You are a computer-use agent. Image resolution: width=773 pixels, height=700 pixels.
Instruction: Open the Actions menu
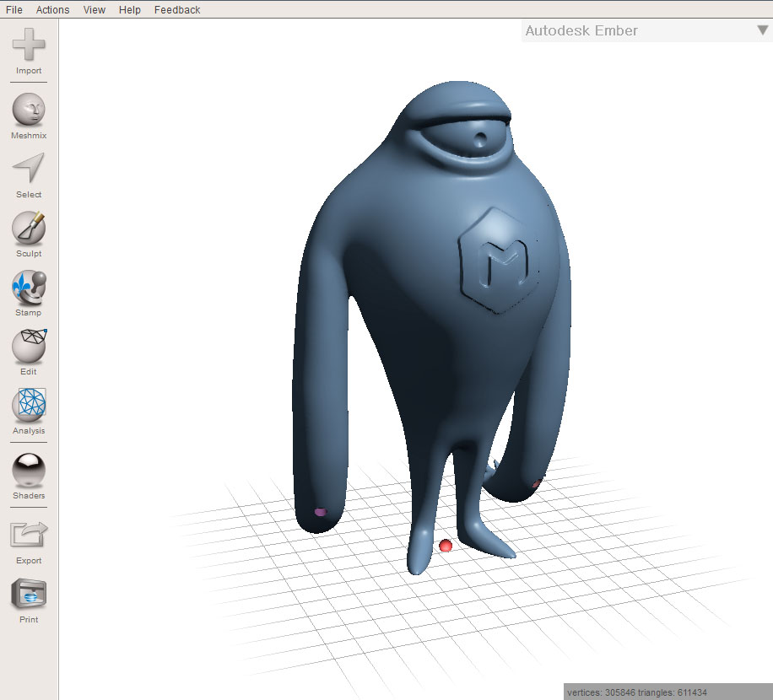click(x=53, y=9)
